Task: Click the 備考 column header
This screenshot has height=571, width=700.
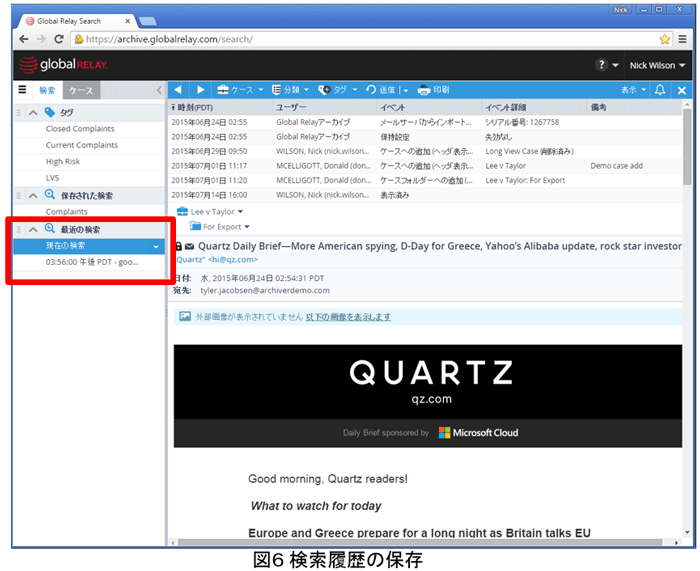Action: (x=599, y=108)
